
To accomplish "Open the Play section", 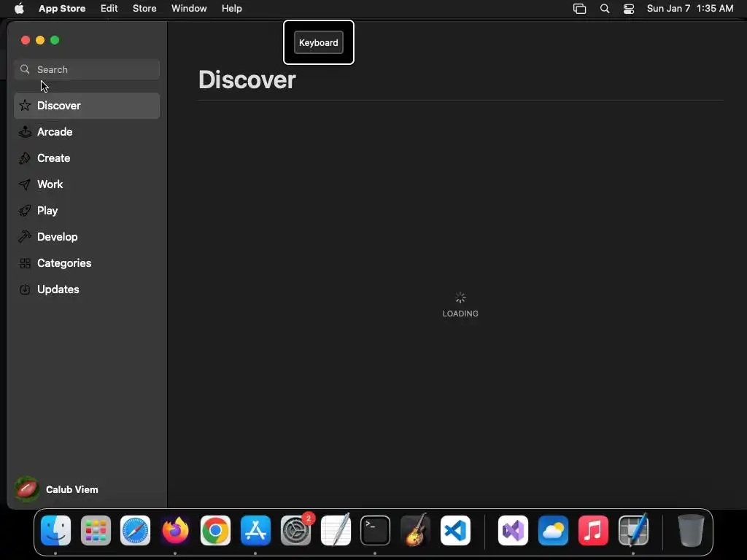I will pos(87,211).
